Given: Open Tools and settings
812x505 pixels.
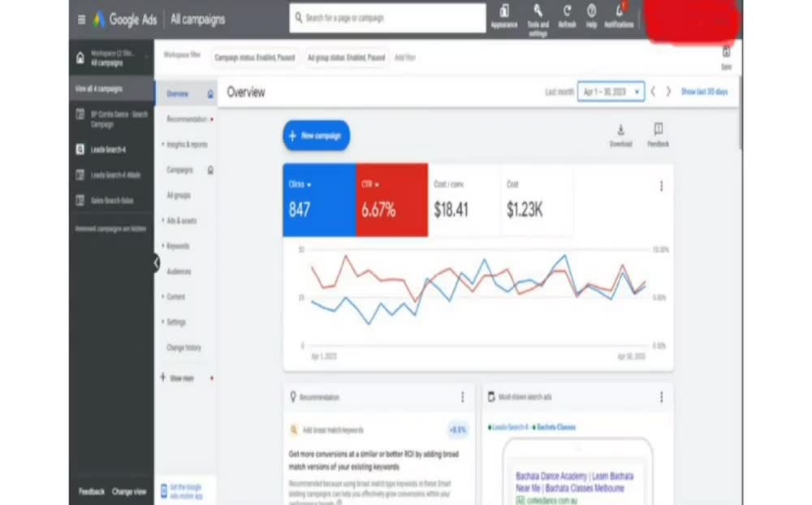Looking at the screenshot, I should pyautogui.click(x=538, y=19).
